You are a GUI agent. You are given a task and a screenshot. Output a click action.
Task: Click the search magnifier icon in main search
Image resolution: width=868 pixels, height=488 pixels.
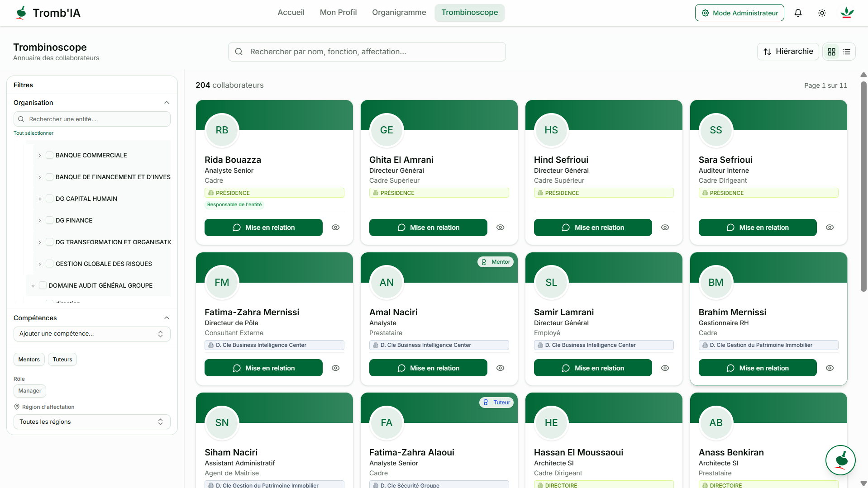pos(239,52)
